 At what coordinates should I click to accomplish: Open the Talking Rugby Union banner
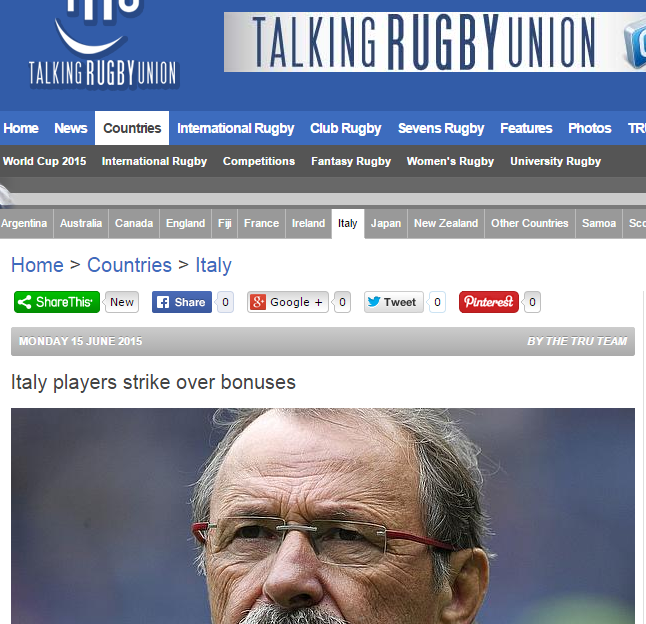[x=435, y=42]
